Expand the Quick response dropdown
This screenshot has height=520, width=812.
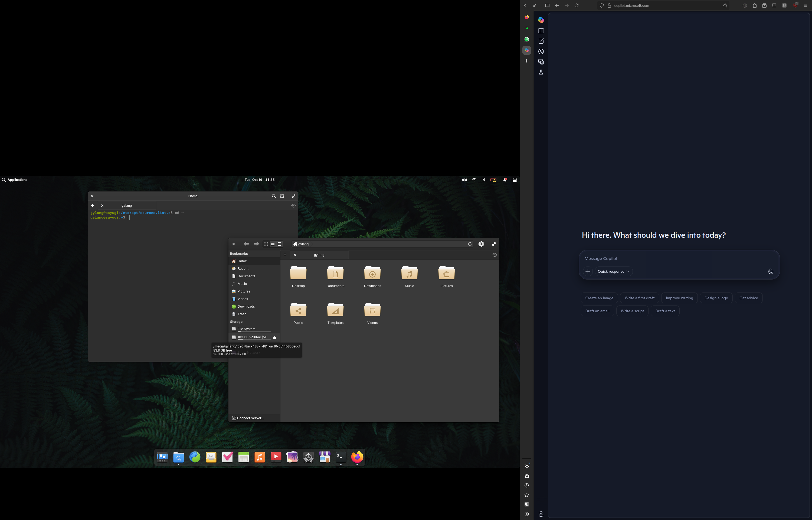tap(613, 271)
